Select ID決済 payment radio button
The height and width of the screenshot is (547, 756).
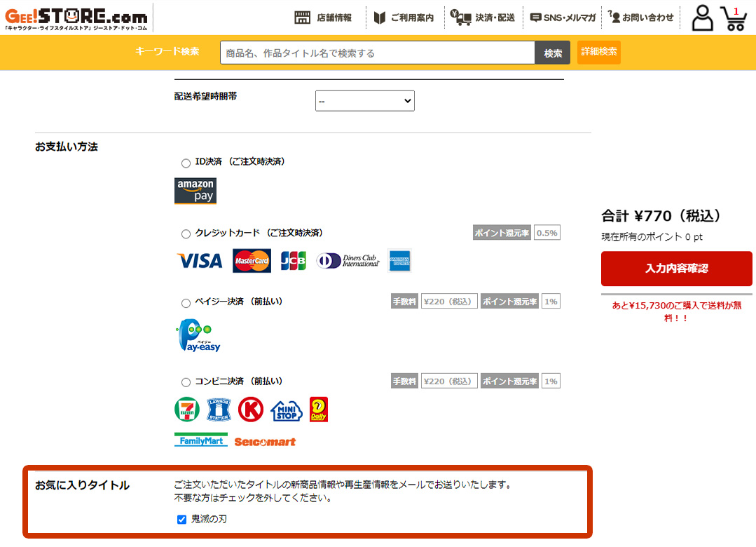(x=186, y=163)
